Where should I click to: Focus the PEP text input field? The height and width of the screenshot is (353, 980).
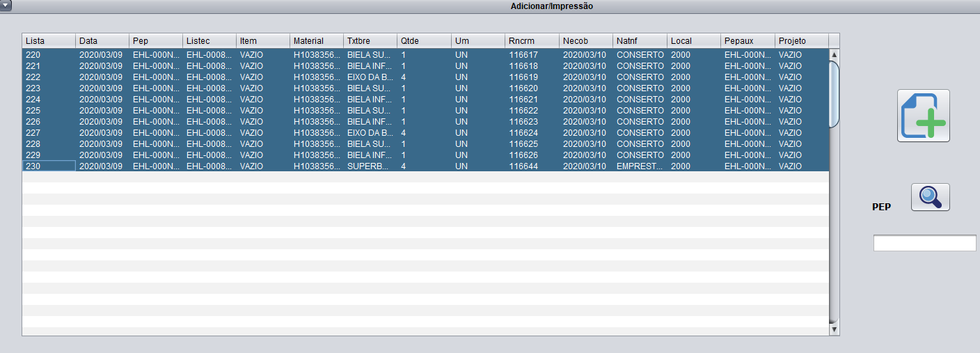tap(924, 243)
